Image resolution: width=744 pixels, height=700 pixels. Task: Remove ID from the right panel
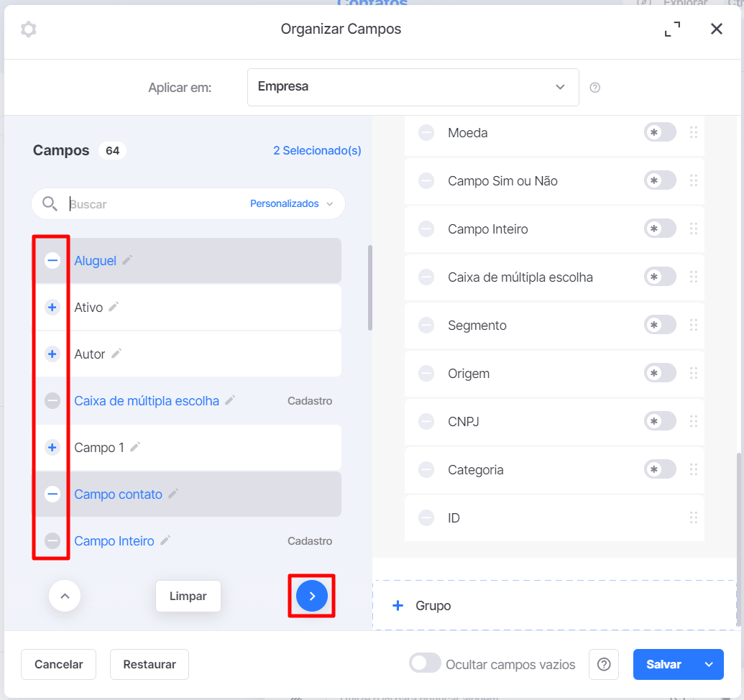tap(426, 518)
